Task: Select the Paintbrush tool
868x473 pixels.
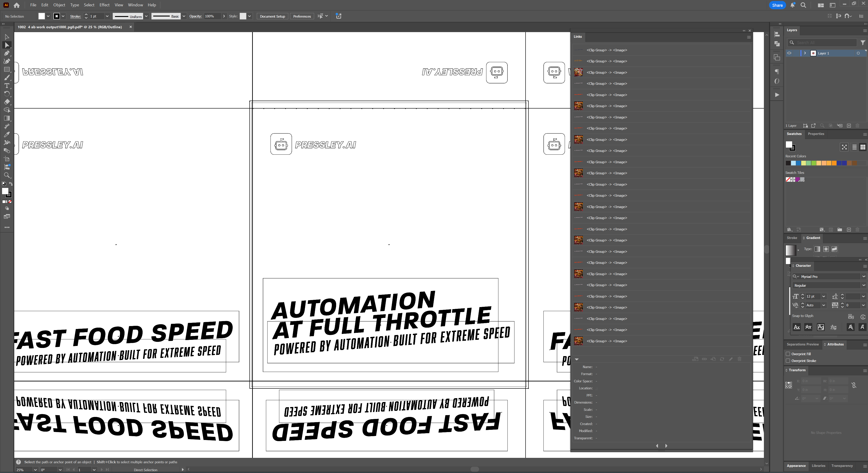Action: click(x=7, y=77)
